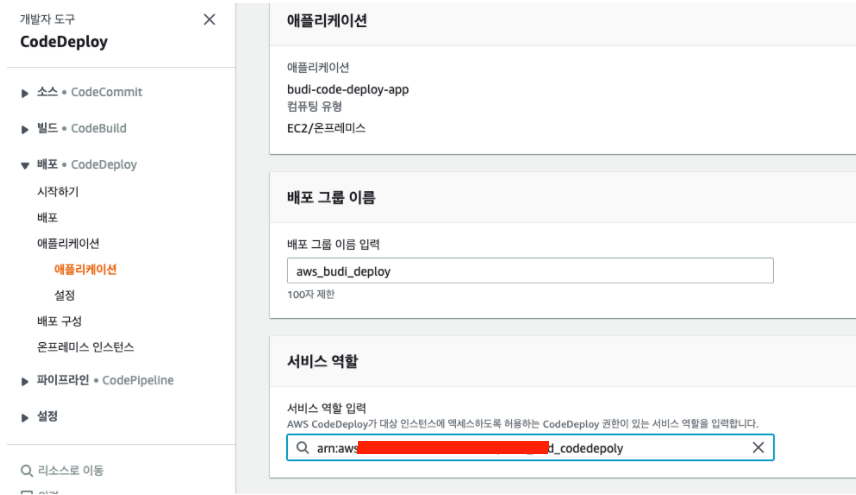The height and width of the screenshot is (495, 856).
Task: Go to 시작하기 page
Action: [58, 192]
